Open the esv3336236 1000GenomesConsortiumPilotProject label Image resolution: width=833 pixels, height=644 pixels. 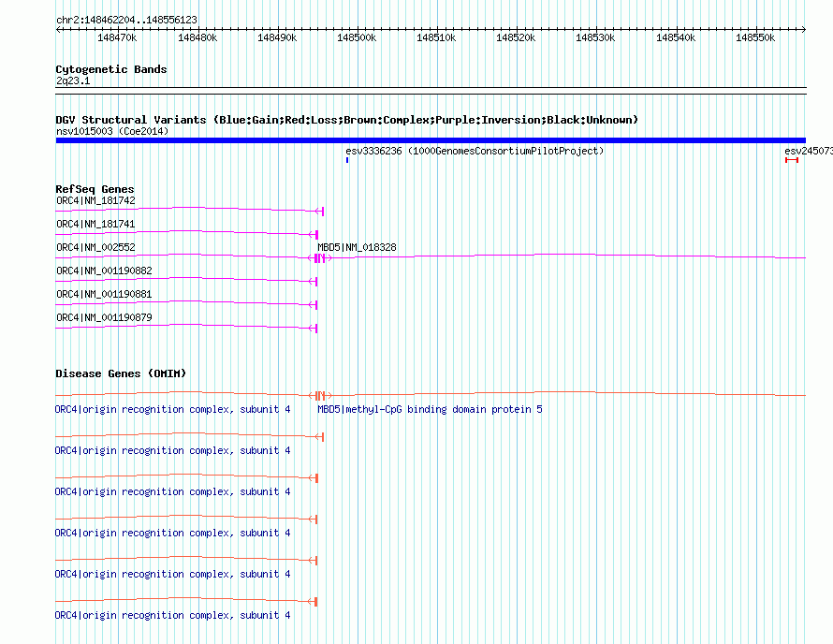click(x=475, y=151)
